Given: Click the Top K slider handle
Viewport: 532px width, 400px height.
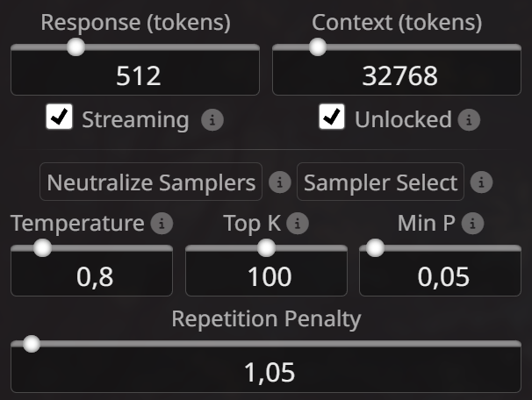Looking at the screenshot, I should pos(266,247).
